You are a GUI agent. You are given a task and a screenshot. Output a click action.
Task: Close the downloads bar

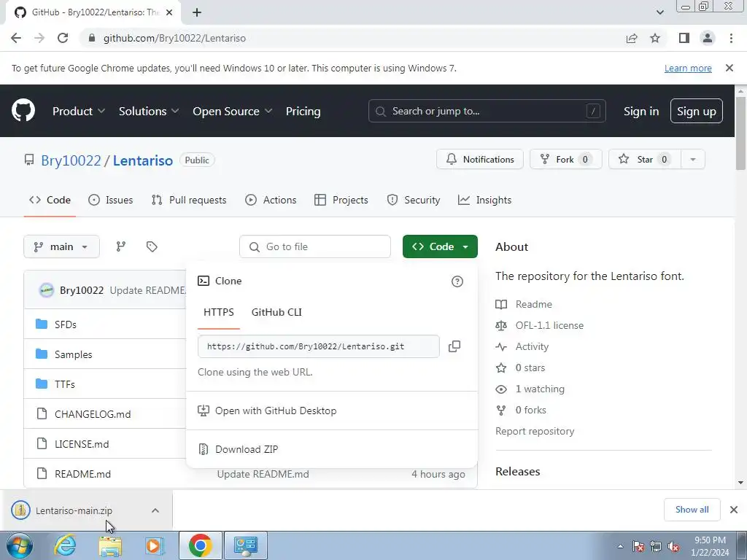point(734,510)
